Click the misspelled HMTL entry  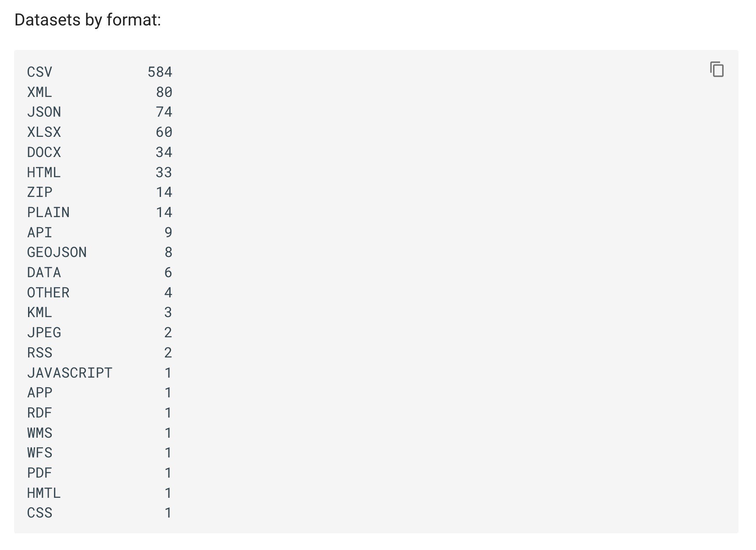(44, 493)
